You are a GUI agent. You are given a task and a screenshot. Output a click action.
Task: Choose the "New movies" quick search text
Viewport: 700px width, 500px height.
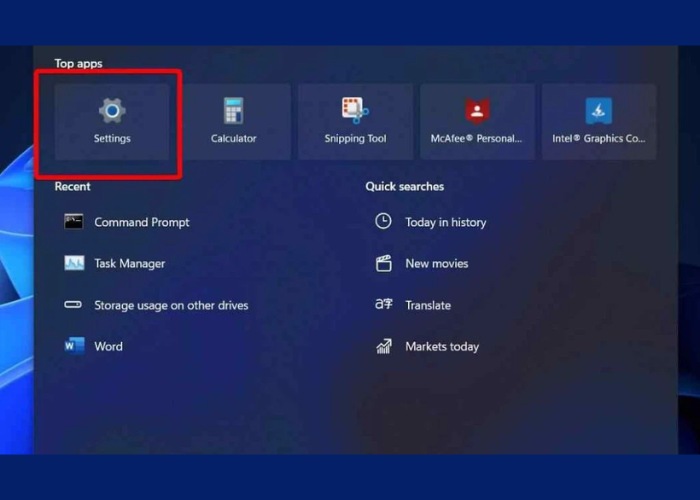click(x=436, y=263)
